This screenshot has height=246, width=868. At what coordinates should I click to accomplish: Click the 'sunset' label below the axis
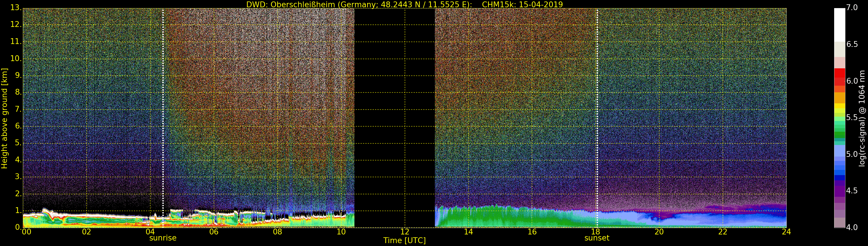(x=597, y=238)
